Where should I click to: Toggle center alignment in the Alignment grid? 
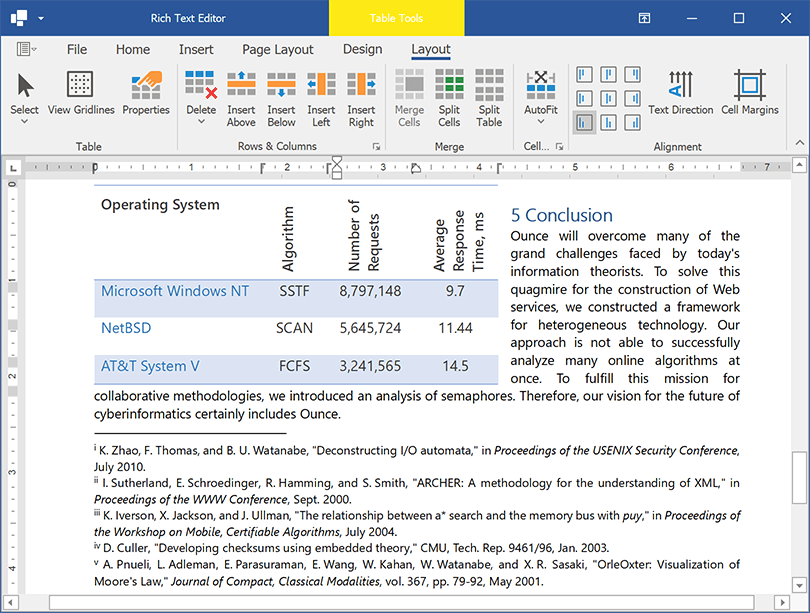tap(608, 99)
